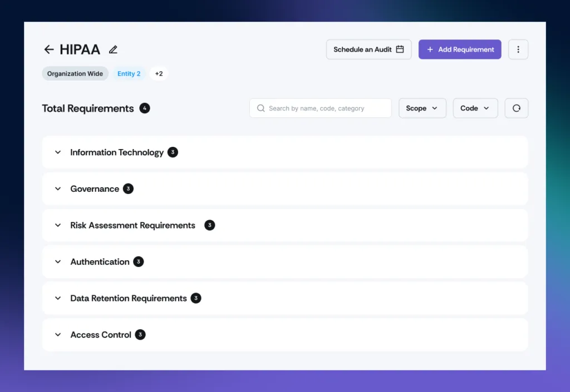Click the "HIPAA" page title
This screenshot has width=570, height=392.
click(x=80, y=49)
